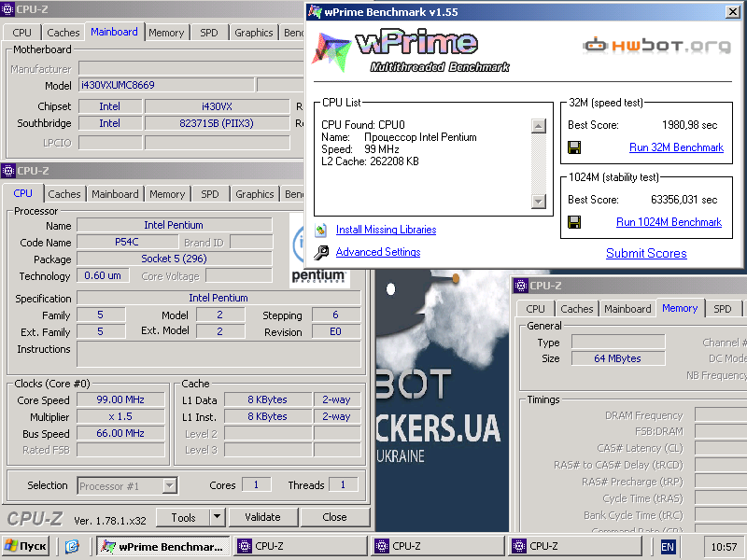Click CPU List scrollbar up arrow

[x=539, y=126]
